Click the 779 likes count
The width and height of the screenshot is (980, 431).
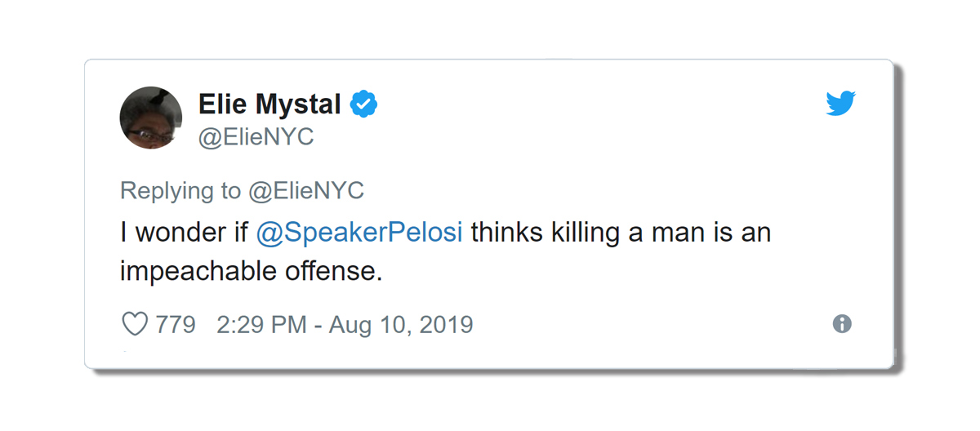tap(176, 324)
